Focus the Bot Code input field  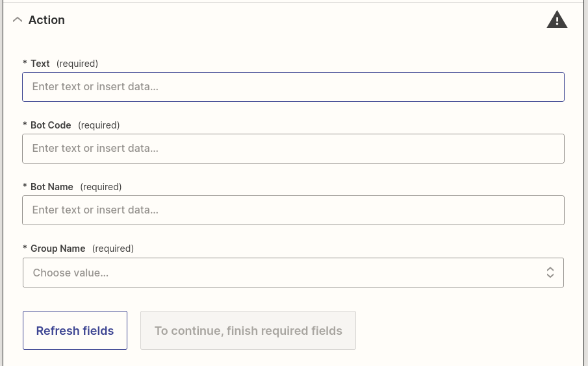click(293, 149)
